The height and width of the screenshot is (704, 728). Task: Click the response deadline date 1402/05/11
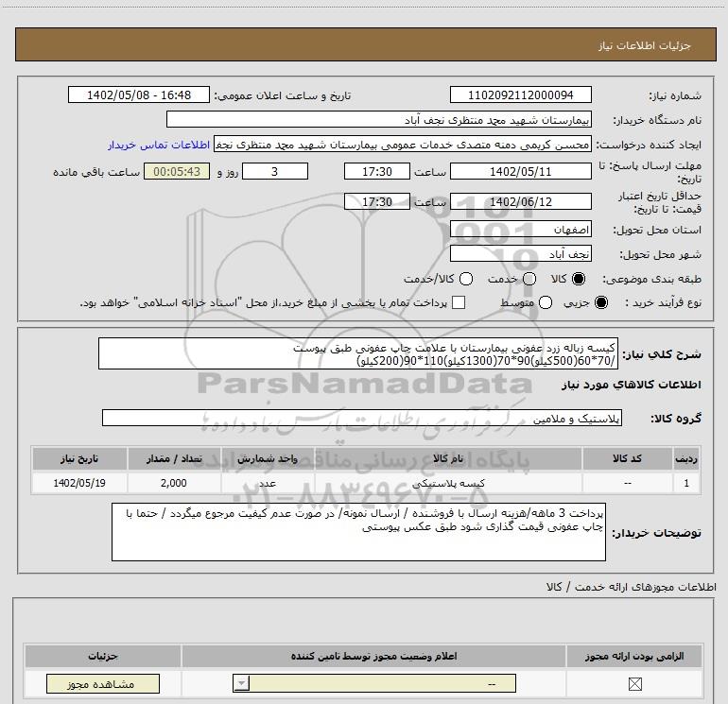coord(520,171)
